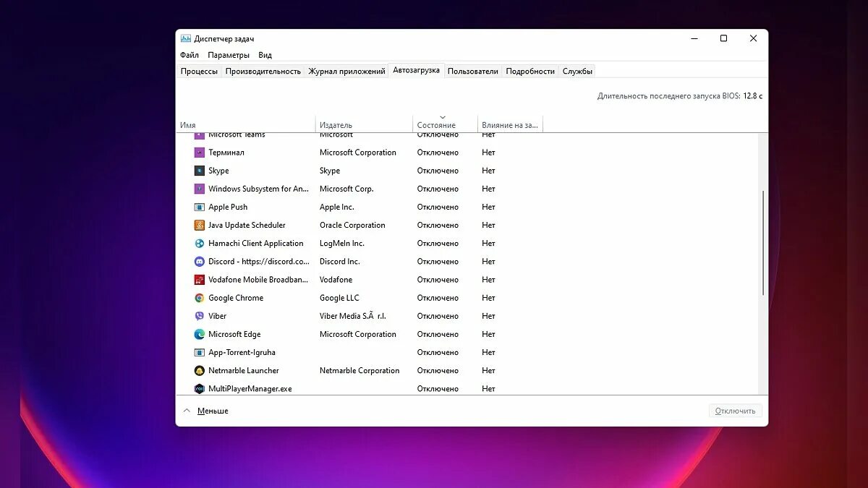Screen dimensions: 868x488
Task: Select the Apple Push entry
Action: coord(228,207)
